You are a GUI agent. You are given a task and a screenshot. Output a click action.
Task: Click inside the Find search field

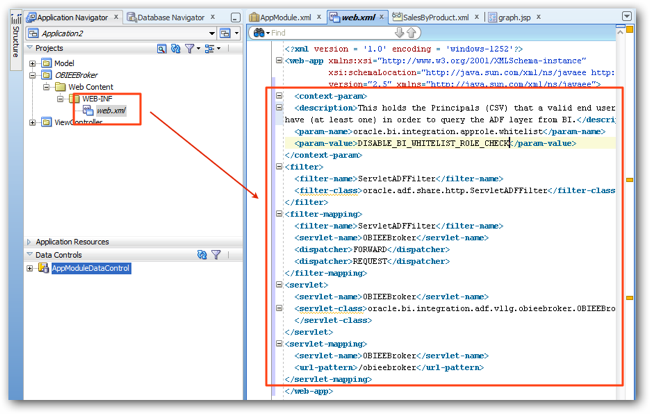(332, 33)
